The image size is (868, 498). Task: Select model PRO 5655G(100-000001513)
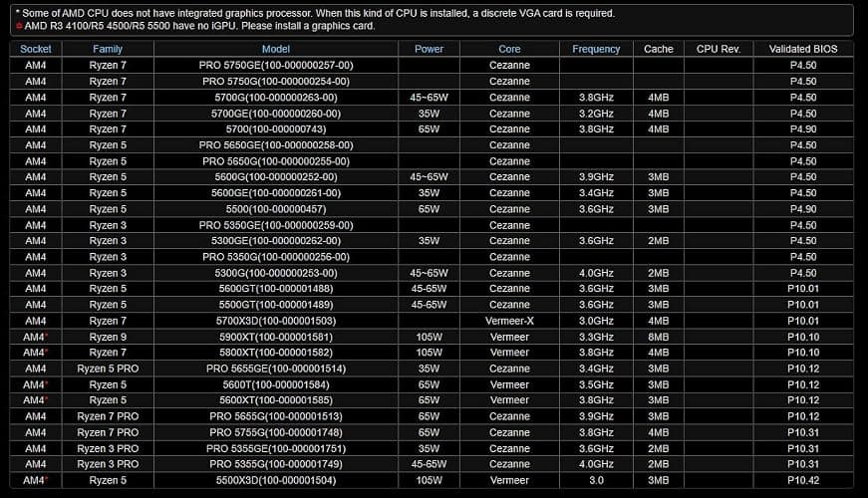click(276, 416)
